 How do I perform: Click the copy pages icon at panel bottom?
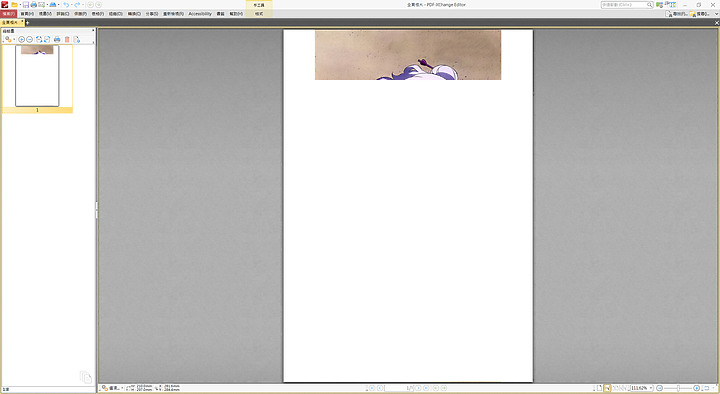(85, 377)
